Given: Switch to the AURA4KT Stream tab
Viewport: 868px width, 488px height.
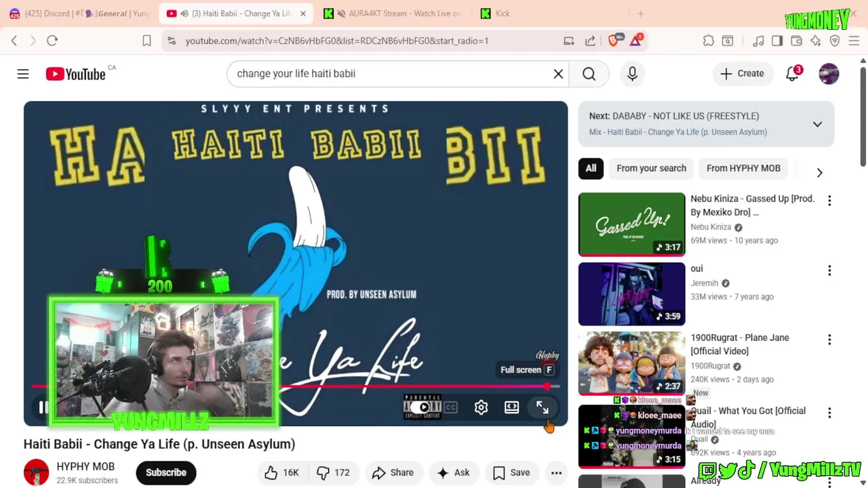Looking at the screenshot, I should pyautogui.click(x=393, y=14).
